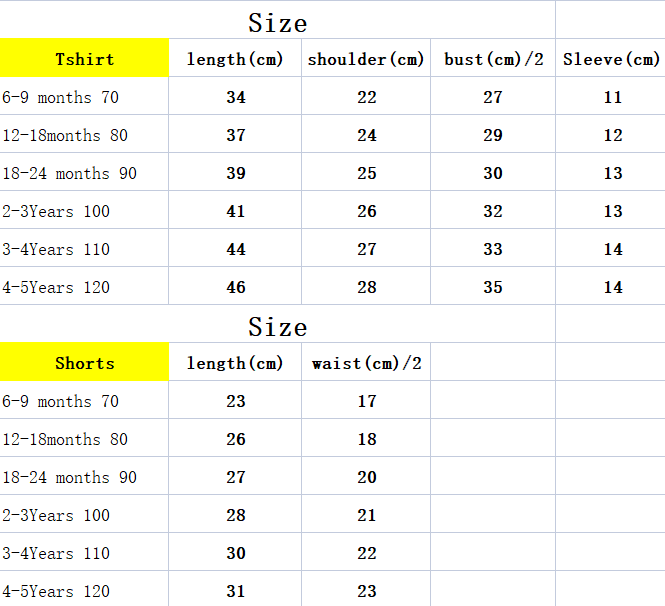The height and width of the screenshot is (606, 665).
Task: Click Shorts waist value 18
Action: (x=366, y=438)
